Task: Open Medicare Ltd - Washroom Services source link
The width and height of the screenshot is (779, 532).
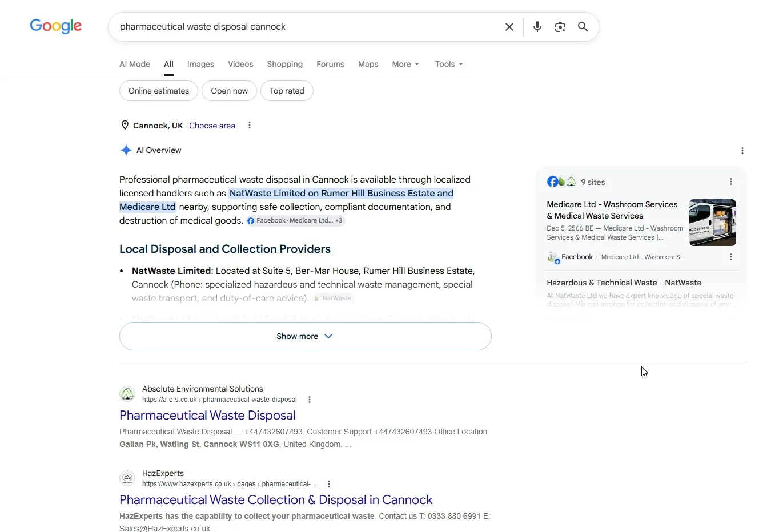Action: click(612, 210)
